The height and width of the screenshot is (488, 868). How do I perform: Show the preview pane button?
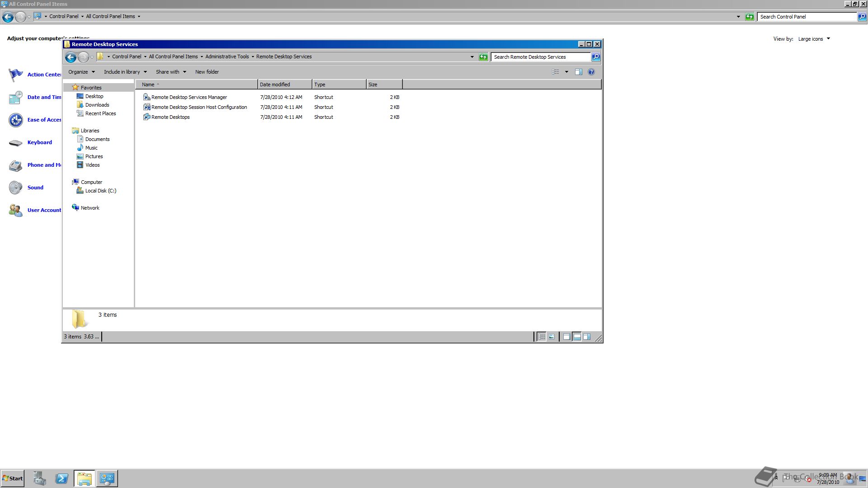coord(579,72)
